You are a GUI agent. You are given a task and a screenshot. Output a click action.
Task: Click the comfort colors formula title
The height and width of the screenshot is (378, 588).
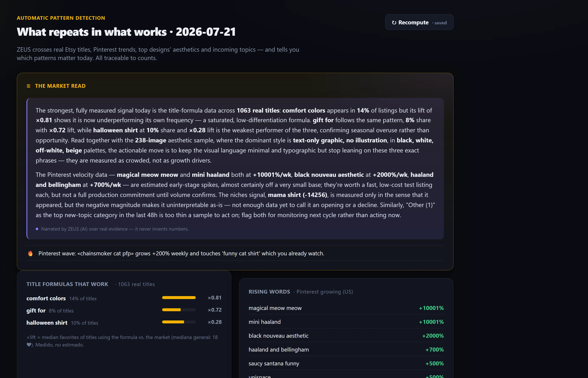pyautogui.click(x=46, y=298)
